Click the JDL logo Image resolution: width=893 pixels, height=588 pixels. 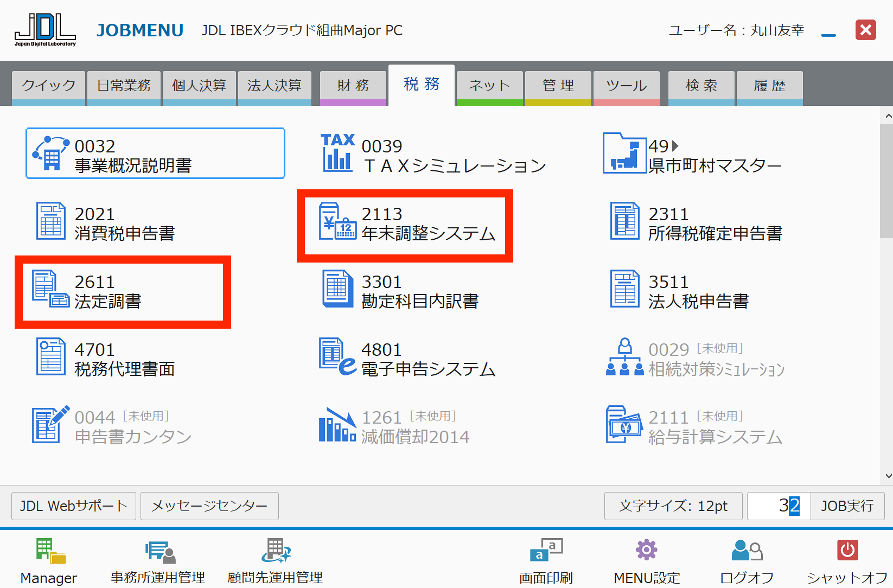coord(45,30)
